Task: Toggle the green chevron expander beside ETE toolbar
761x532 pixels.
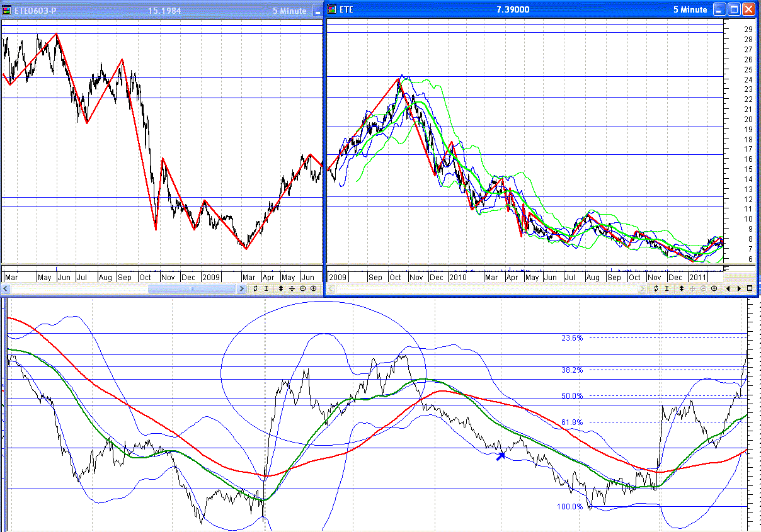Action: click(642, 288)
